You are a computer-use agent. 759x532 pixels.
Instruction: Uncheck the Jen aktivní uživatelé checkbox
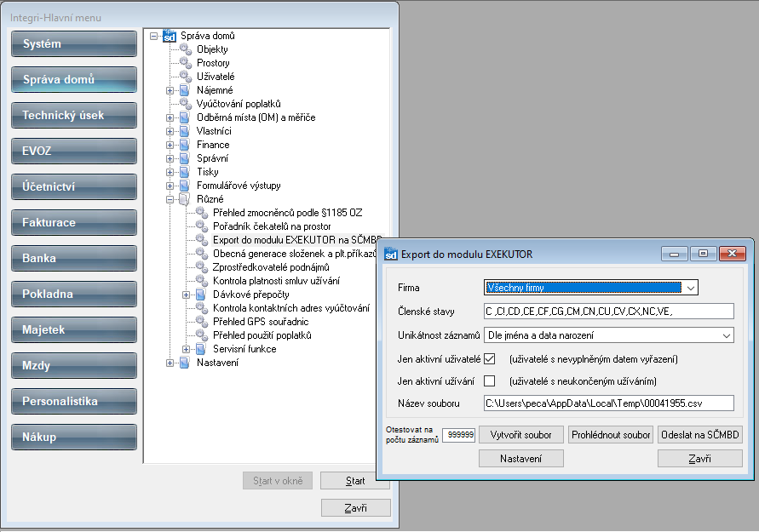click(489, 358)
